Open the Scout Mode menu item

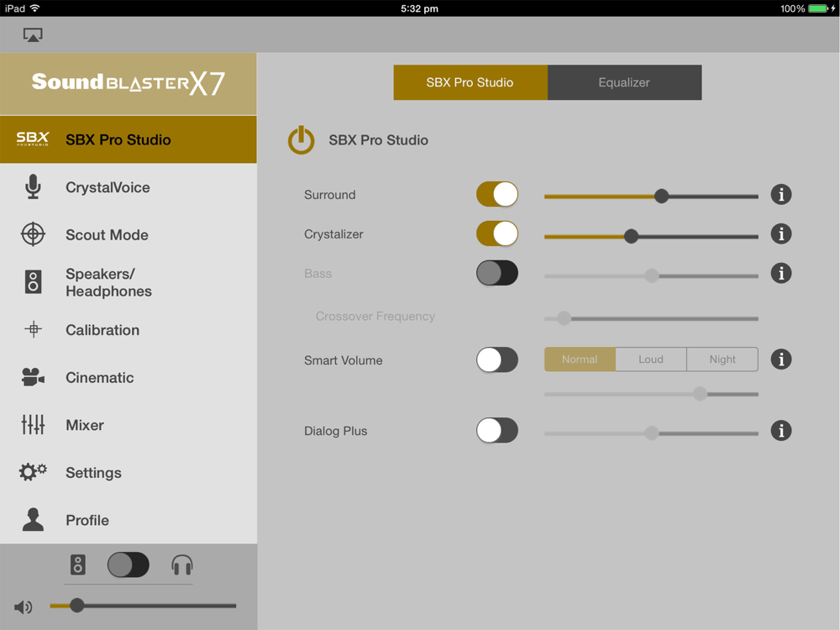point(128,234)
